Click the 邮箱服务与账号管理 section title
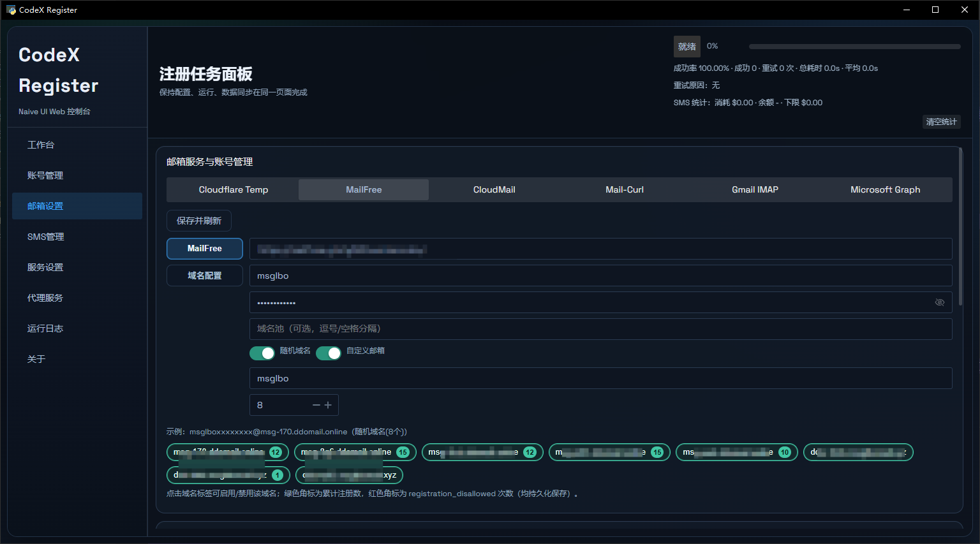 [210, 162]
